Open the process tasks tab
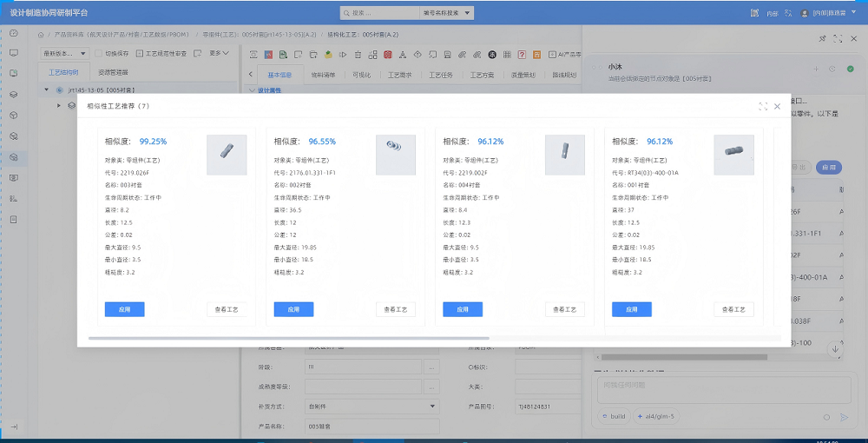This screenshot has height=443, width=868. point(441,75)
